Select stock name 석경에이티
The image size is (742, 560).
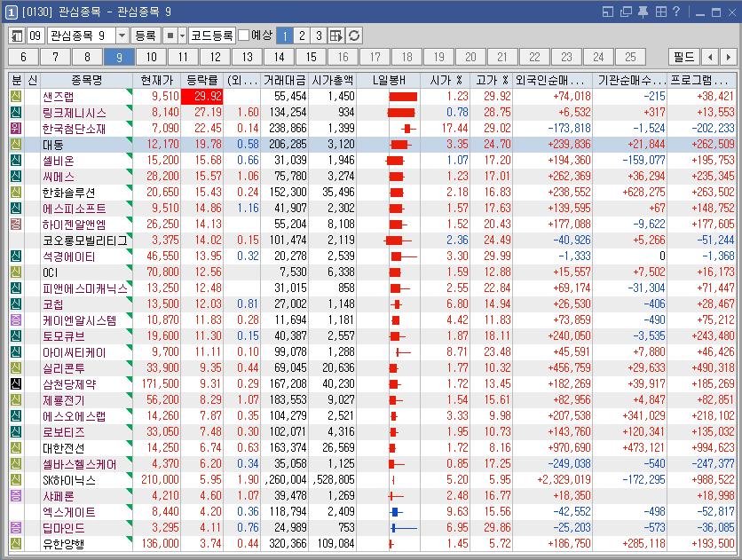(69, 256)
